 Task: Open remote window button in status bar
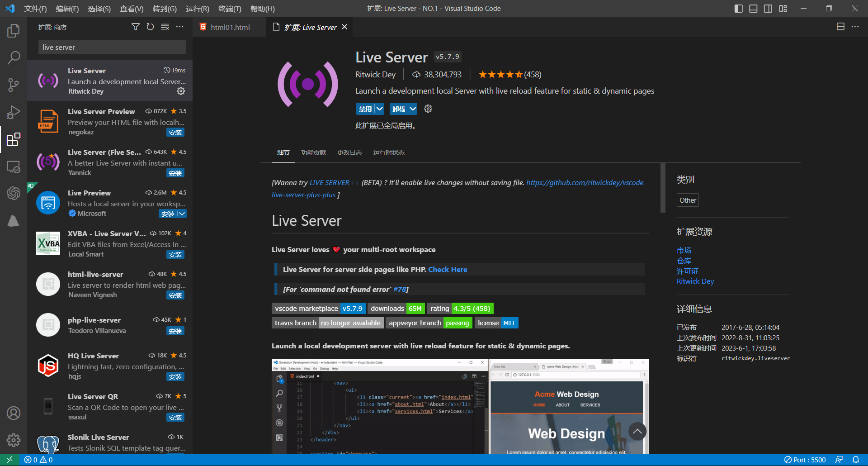pyautogui.click(x=9, y=460)
